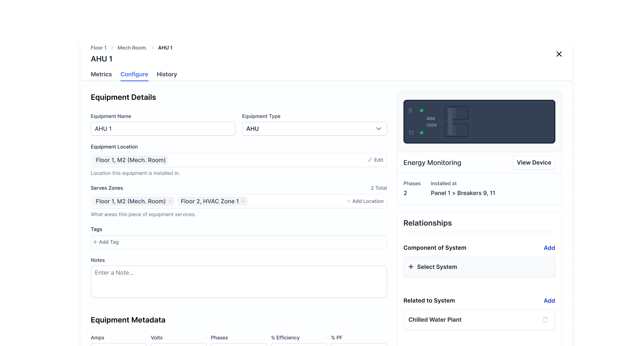The image size is (644, 346).
Task: Click Add Location in Serves Zones
Action: tap(365, 201)
